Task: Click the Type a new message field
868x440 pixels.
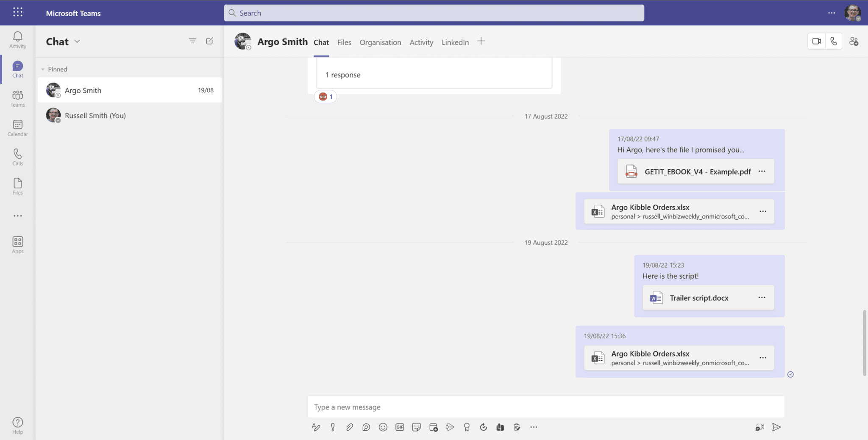Action: [546, 407]
